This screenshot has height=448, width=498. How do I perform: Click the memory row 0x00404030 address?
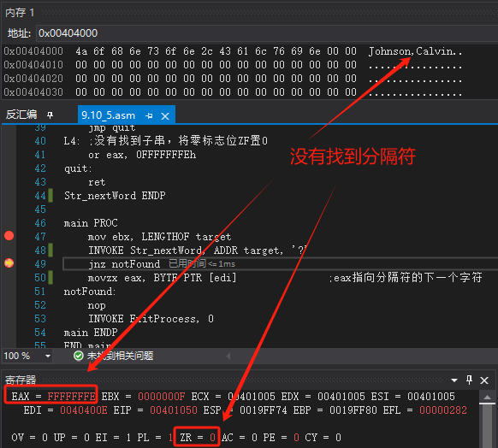tap(33, 92)
